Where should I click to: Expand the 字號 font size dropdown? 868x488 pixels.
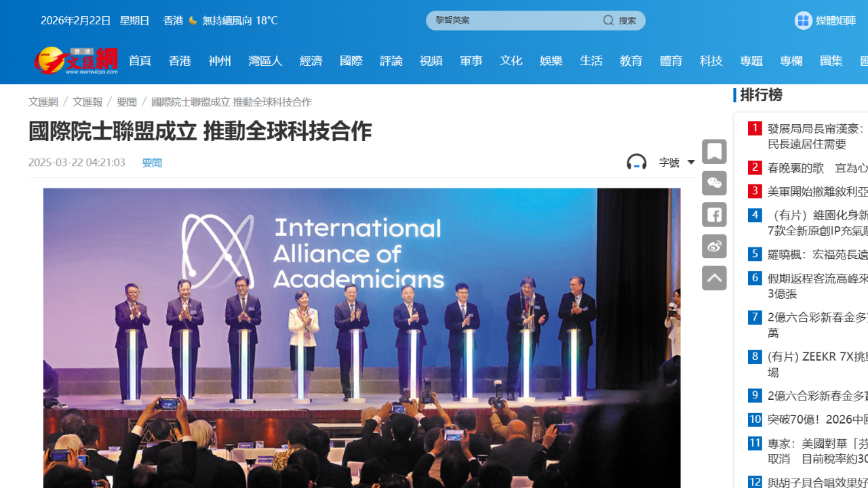[x=677, y=163]
